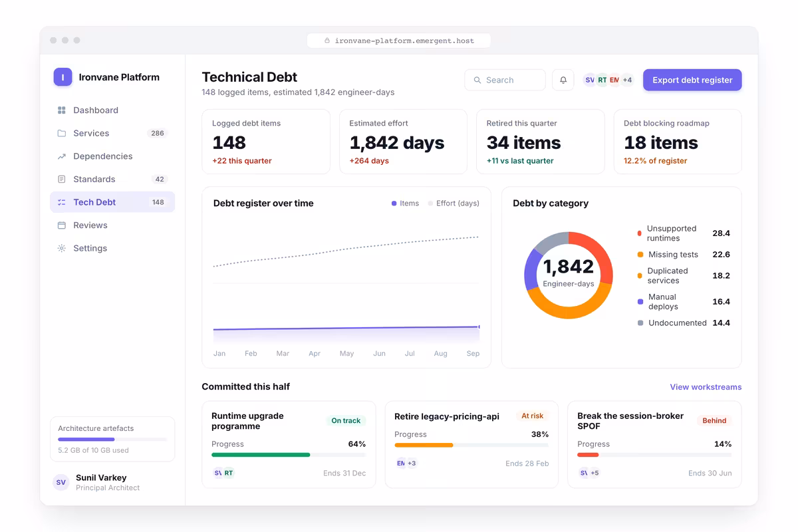The image size is (798, 532).
Task: Click the Standards document icon
Action: pos(62,180)
